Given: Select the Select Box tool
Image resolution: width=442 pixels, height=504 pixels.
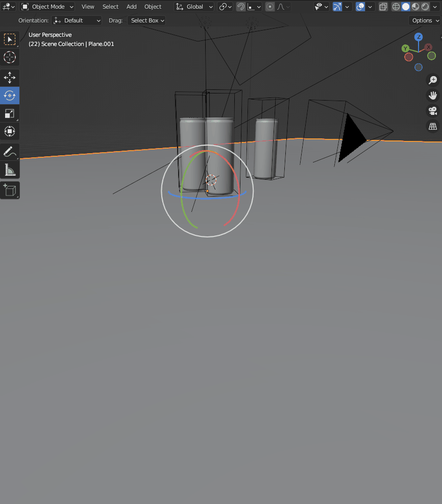Looking at the screenshot, I should tap(10, 39).
